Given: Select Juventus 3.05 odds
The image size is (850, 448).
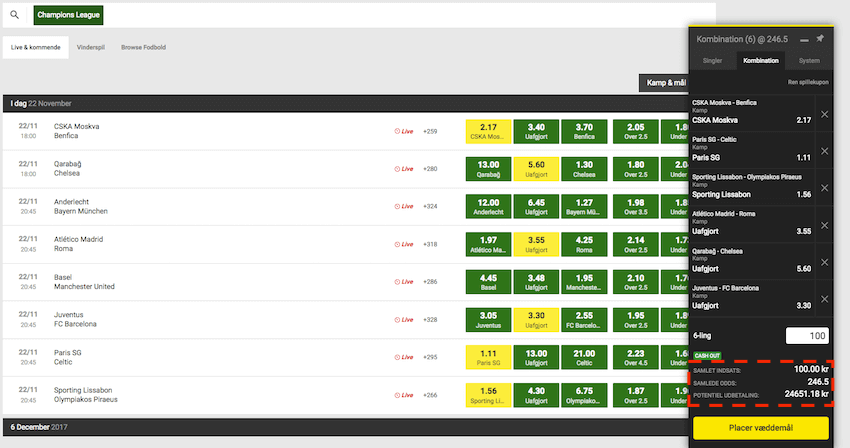Looking at the screenshot, I should coord(488,319).
